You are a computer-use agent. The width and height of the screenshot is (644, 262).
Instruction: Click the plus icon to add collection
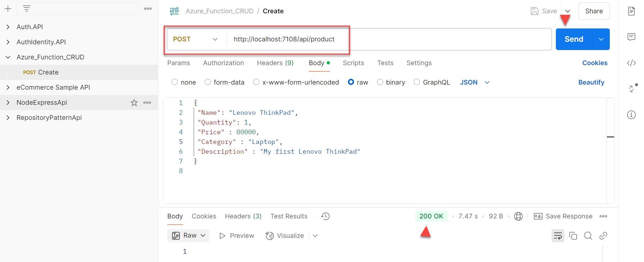click(8, 9)
